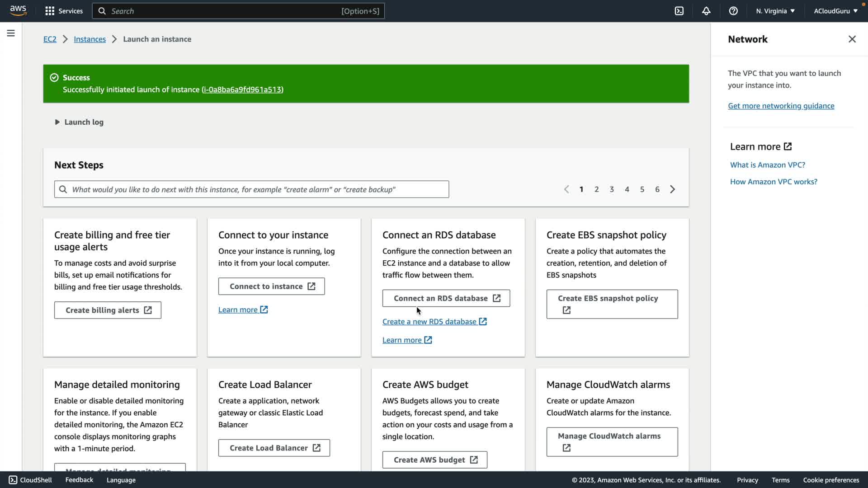Screen dimensions: 868x488
Task: Open the launched instance ID link
Action: [242, 89]
